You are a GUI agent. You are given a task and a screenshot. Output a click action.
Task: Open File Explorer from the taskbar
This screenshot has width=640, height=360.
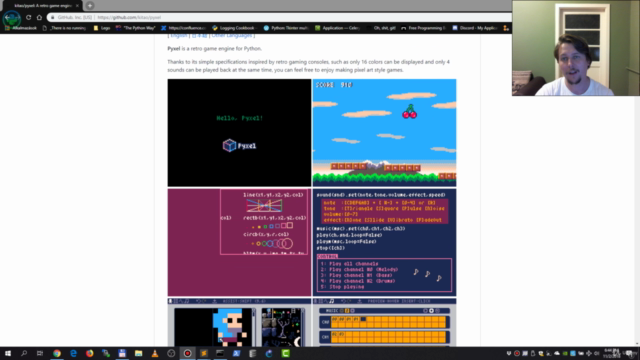point(138,353)
